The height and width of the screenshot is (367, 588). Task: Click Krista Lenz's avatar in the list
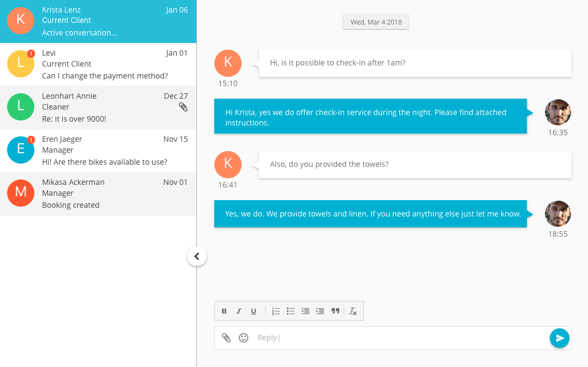pos(21,21)
